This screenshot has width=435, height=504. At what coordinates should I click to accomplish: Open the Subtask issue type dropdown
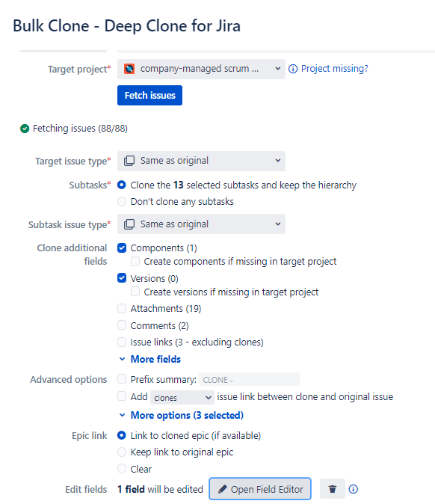pyautogui.click(x=201, y=224)
